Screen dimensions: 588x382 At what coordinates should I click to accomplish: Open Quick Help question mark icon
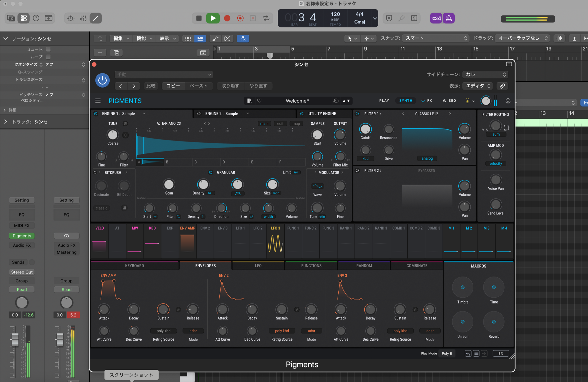(36, 18)
